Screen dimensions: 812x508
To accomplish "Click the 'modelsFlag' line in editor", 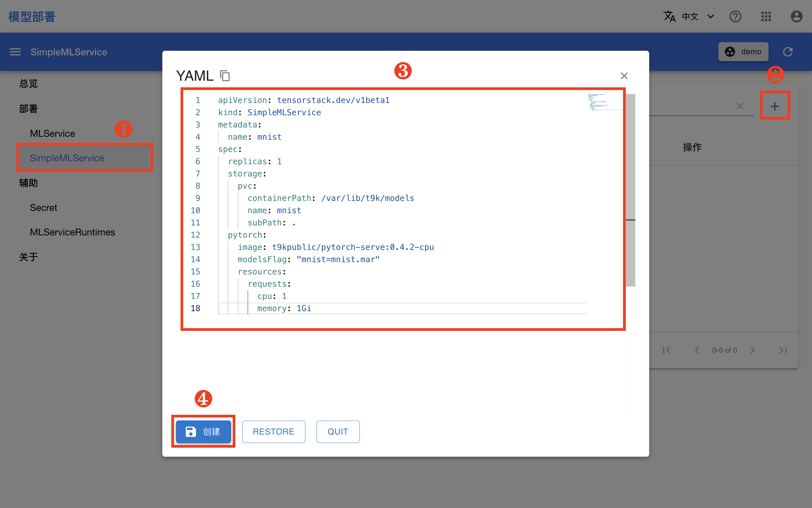I will (x=309, y=259).
